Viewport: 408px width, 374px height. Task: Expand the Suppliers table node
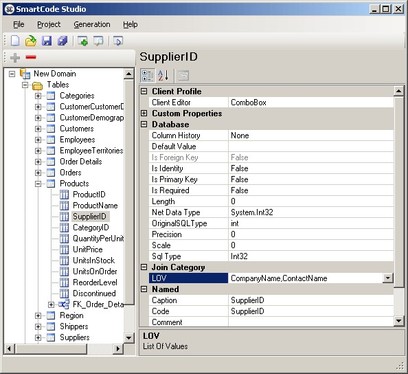[38, 337]
